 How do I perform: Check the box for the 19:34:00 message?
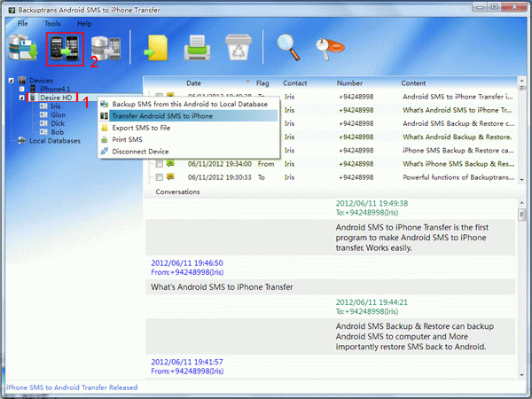(159, 164)
